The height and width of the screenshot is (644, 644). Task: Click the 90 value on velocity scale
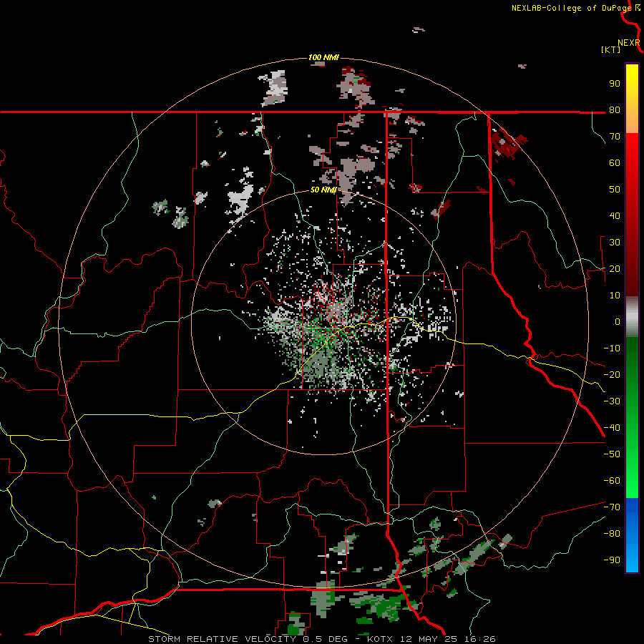pos(615,84)
